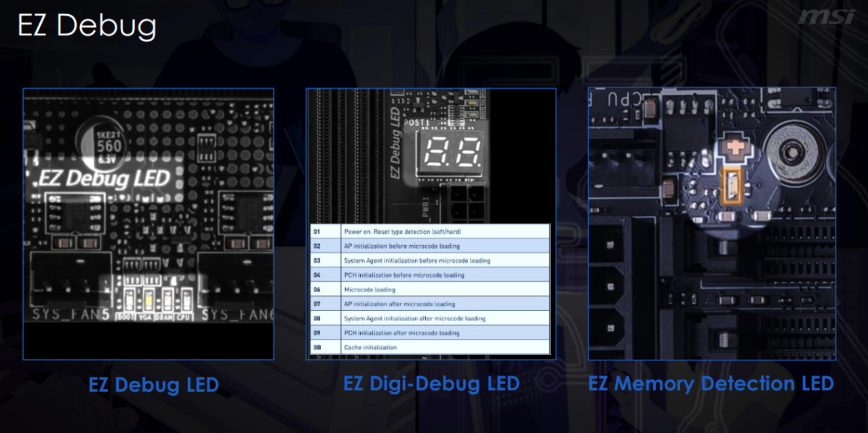Click the "0B" code cell
868x433 pixels.
325,347
